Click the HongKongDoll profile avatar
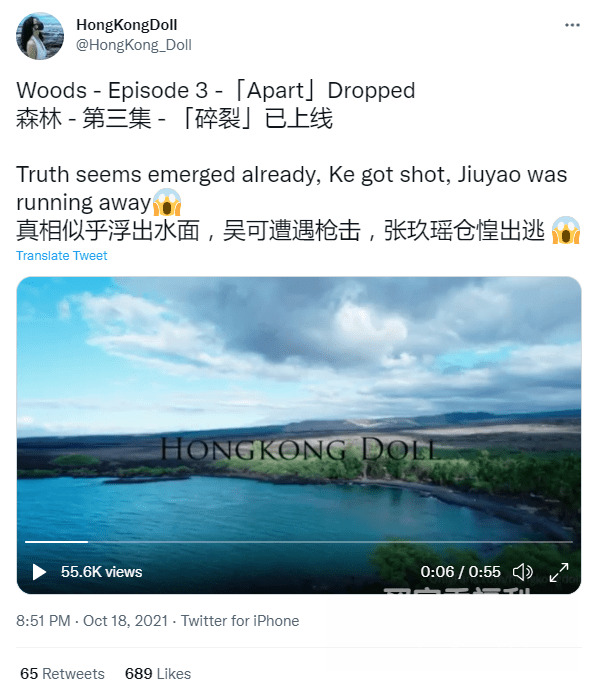595x689 pixels. tap(40, 36)
